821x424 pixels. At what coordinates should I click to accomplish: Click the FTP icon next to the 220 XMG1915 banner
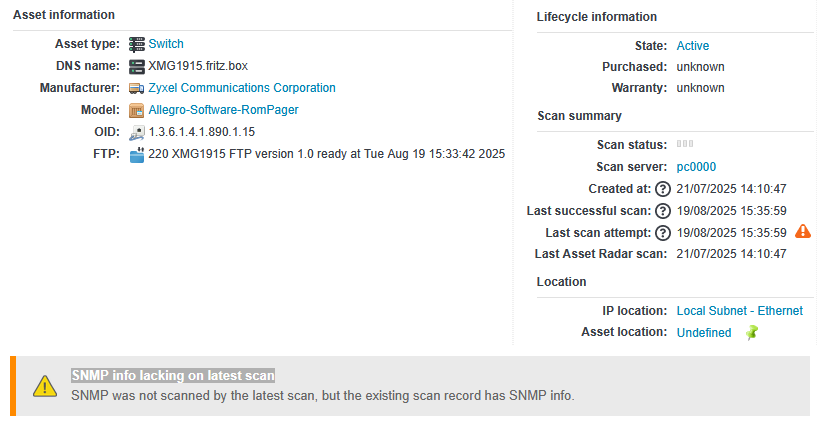click(x=137, y=154)
